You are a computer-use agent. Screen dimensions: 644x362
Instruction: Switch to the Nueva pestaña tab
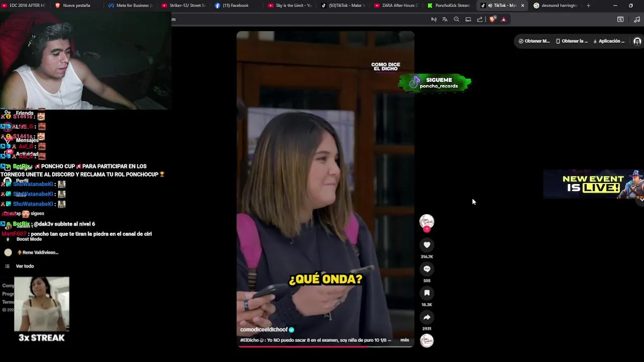pos(75,6)
